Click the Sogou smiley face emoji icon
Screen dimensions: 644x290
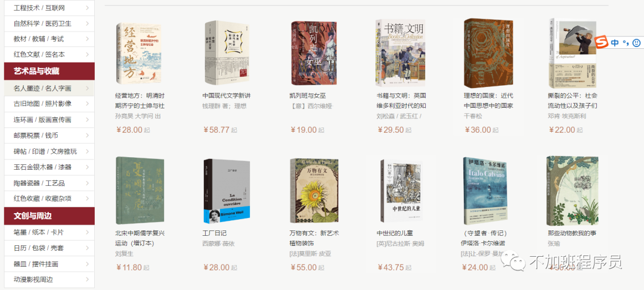(x=636, y=43)
